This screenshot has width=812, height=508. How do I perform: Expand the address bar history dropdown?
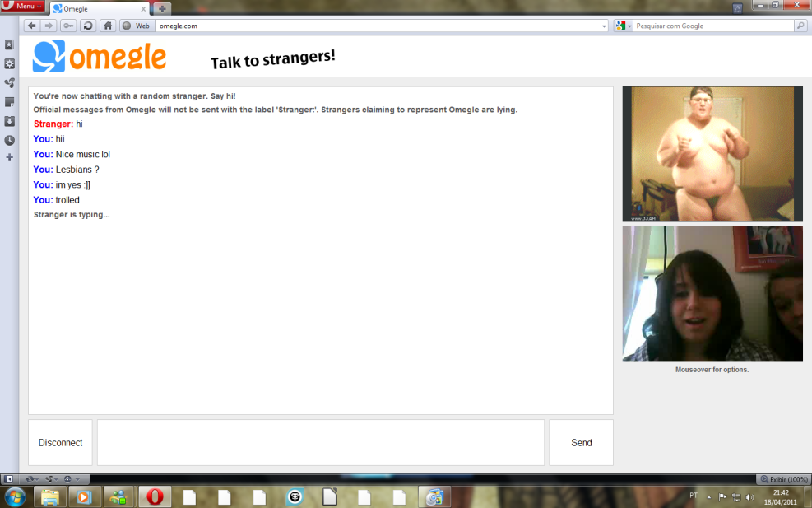605,26
